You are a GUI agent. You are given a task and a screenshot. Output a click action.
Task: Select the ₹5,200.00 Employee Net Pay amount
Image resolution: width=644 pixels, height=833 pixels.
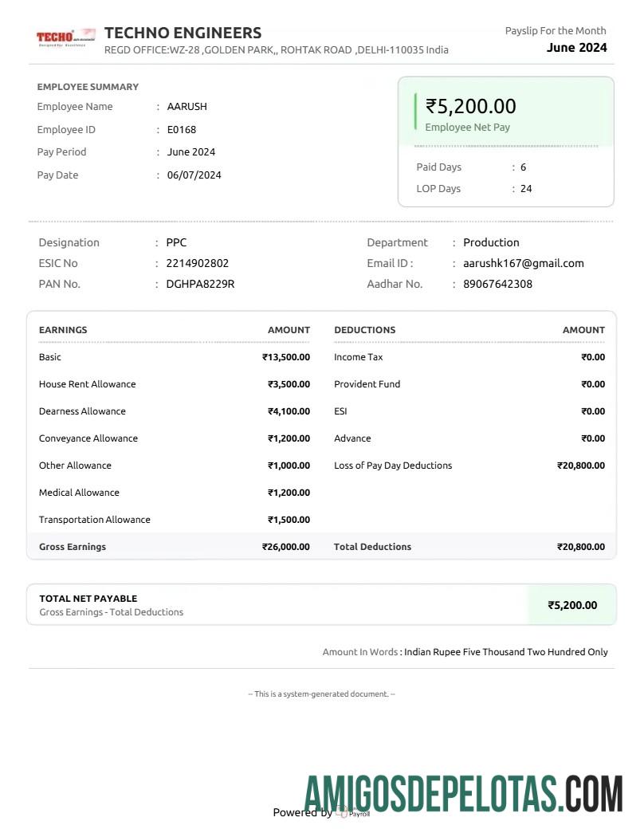point(470,106)
